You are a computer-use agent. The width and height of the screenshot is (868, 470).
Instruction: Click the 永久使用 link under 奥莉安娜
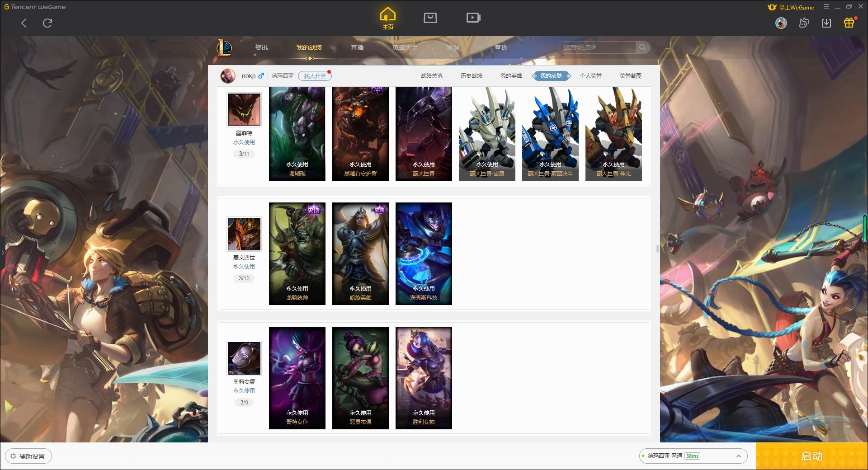pyautogui.click(x=244, y=391)
